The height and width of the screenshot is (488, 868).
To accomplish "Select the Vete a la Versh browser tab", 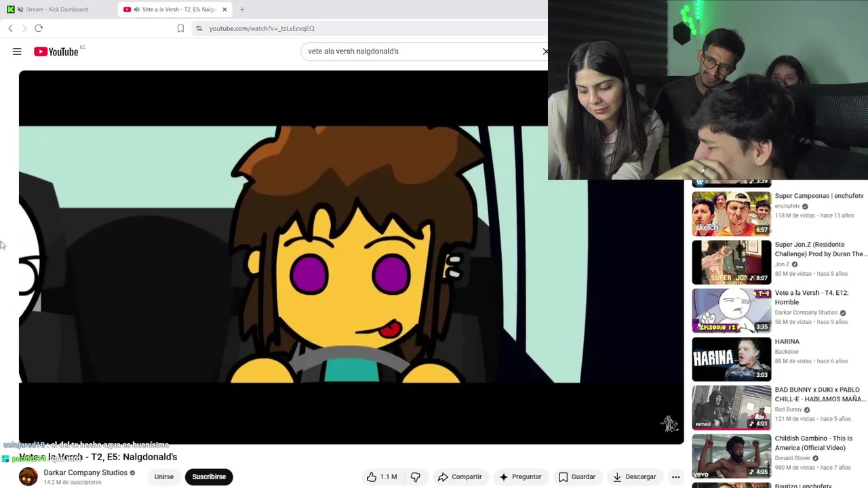I will point(174,9).
